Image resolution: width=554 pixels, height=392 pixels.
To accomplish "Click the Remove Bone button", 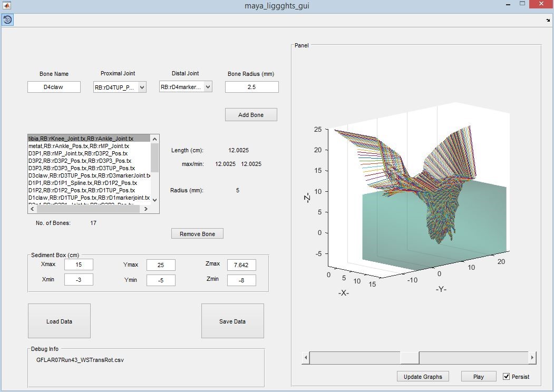I will [197, 233].
